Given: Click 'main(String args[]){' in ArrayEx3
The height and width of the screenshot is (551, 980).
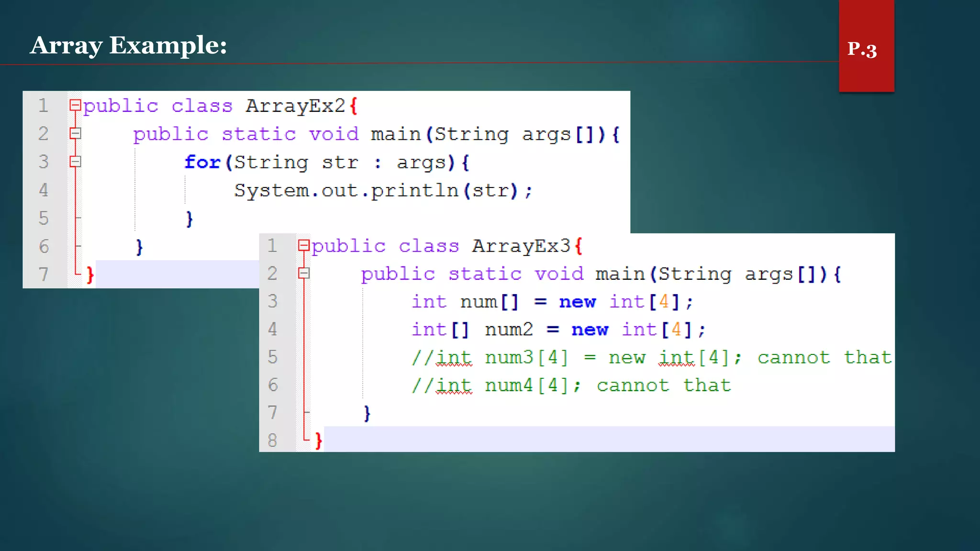Looking at the screenshot, I should coord(718,274).
